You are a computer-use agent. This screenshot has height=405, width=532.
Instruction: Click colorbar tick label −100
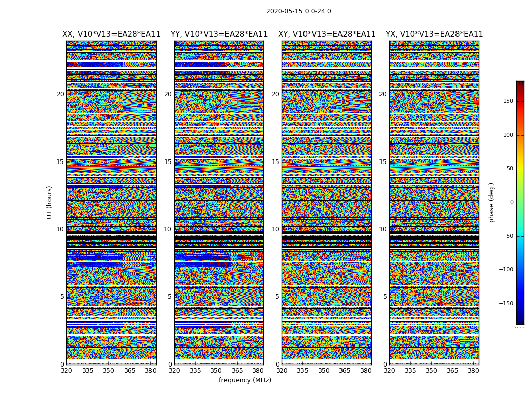coord(506,270)
